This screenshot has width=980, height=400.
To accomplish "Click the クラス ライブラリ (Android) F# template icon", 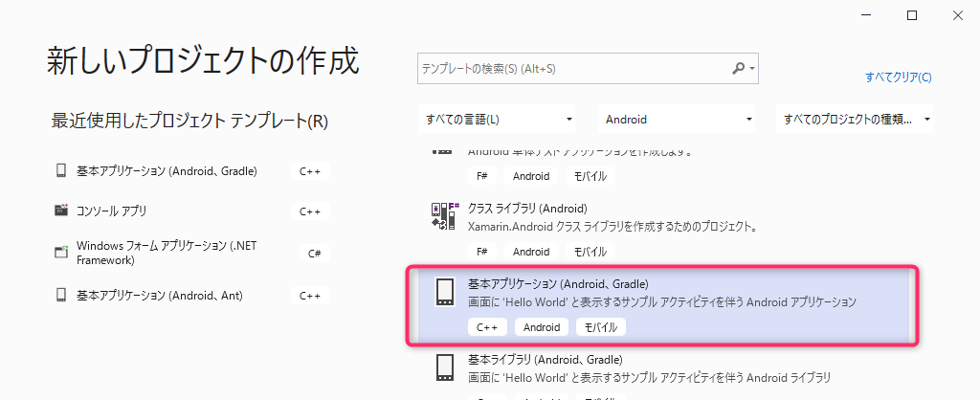I will [445, 216].
